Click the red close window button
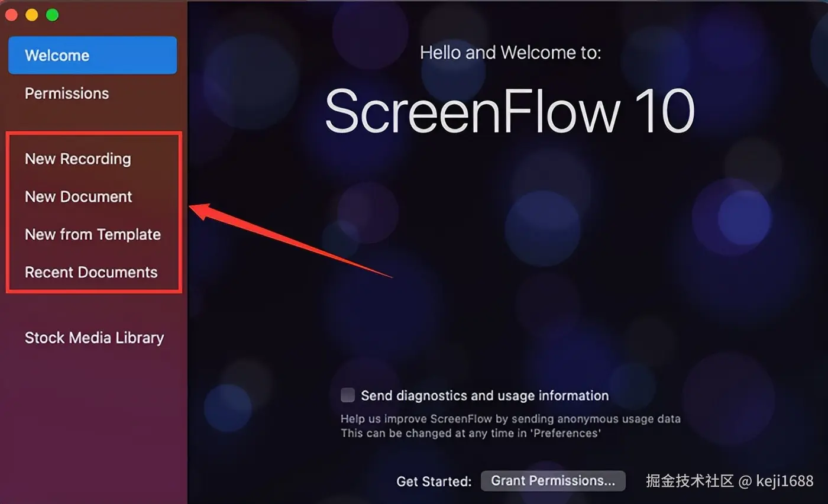The image size is (828, 504). 11,15
